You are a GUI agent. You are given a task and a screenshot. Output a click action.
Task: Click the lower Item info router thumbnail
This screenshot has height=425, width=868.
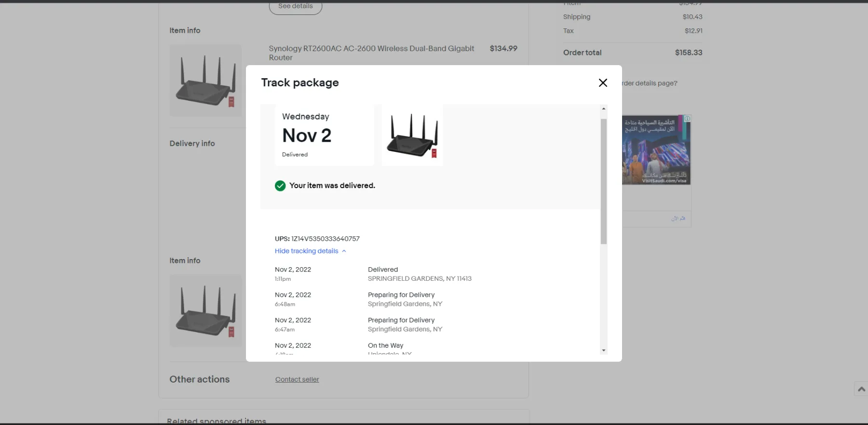pos(206,311)
